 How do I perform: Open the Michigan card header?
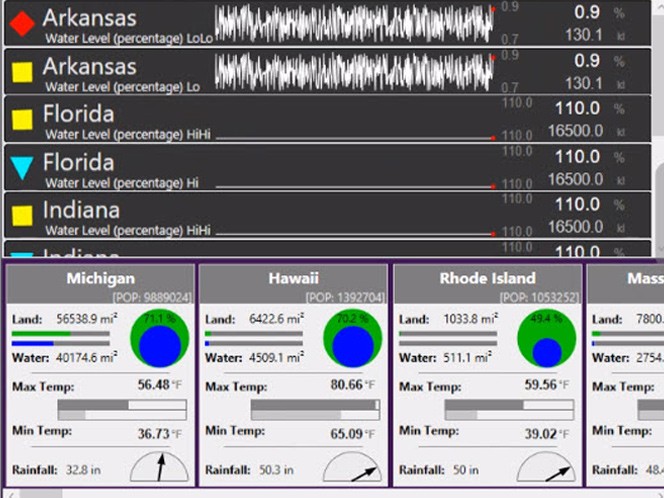tap(100, 278)
